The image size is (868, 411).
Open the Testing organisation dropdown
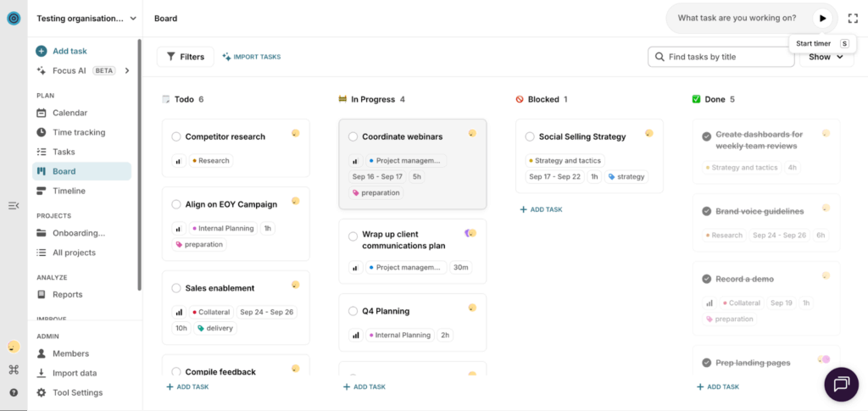86,18
